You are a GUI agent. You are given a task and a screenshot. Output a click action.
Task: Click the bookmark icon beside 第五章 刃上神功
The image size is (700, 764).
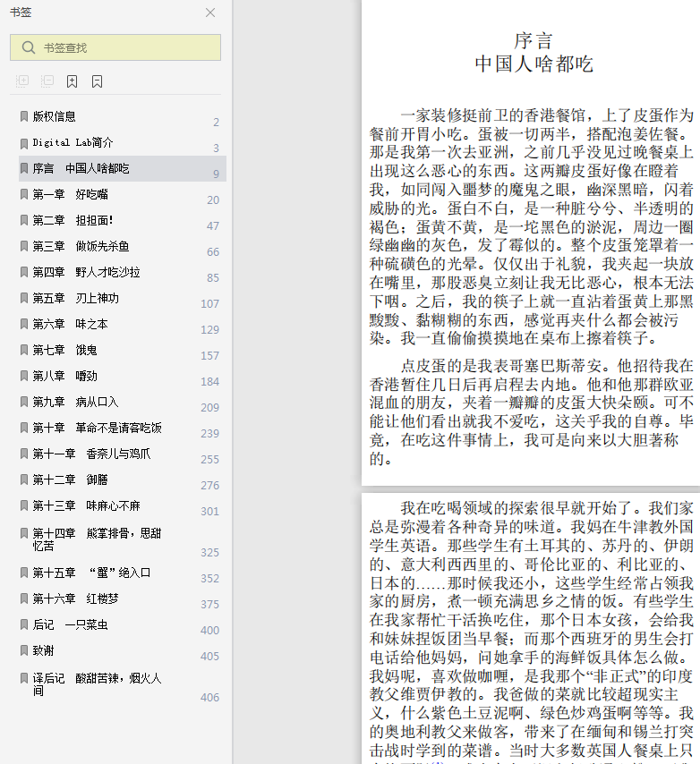24,298
